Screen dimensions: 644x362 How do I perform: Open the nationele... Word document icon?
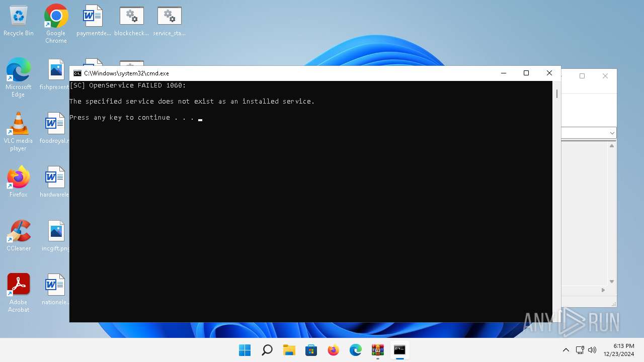[x=54, y=290]
